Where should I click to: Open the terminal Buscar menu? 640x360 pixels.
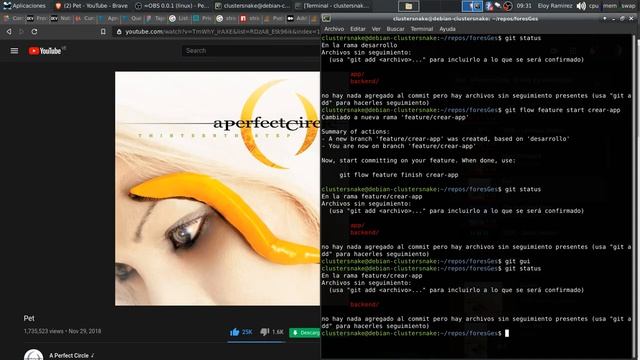tap(396, 29)
